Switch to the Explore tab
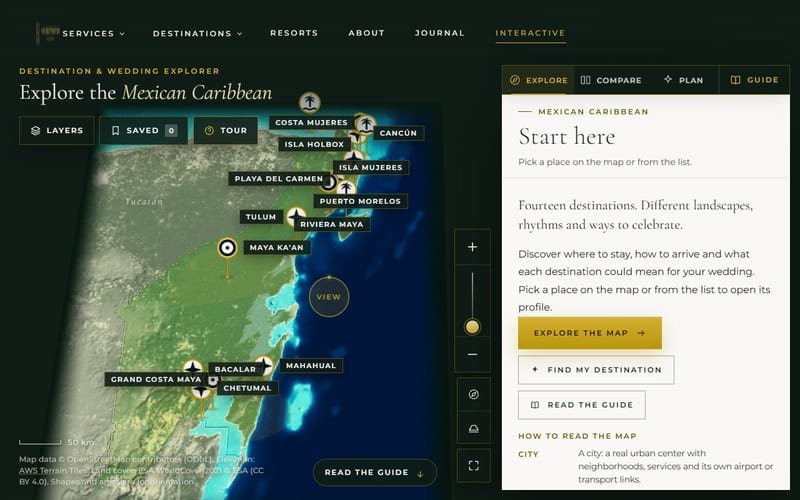 click(x=539, y=80)
